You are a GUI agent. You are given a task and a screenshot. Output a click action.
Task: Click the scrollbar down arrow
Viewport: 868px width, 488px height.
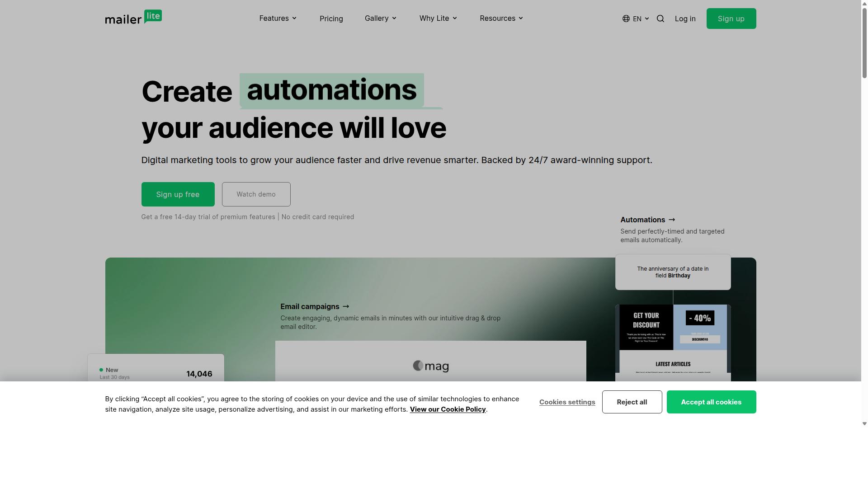(864, 423)
